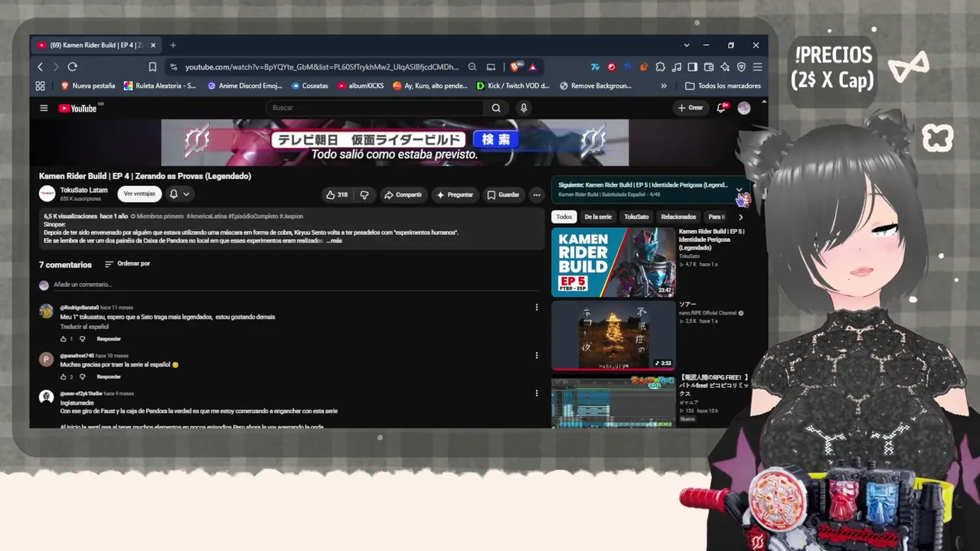The height and width of the screenshot is (551, 980).
Task: Open the tab search dropdown arrow
Action: click(x=687, y=45)
